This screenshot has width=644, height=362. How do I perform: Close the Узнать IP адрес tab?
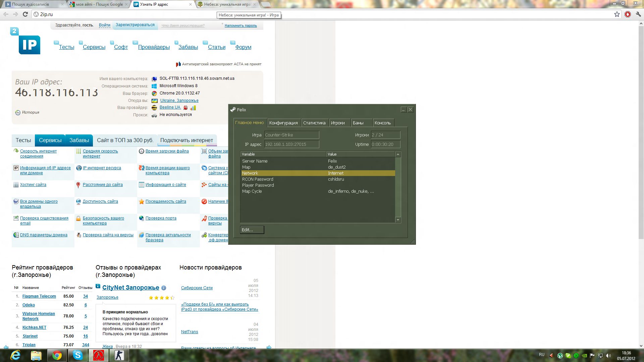point(191,4)
